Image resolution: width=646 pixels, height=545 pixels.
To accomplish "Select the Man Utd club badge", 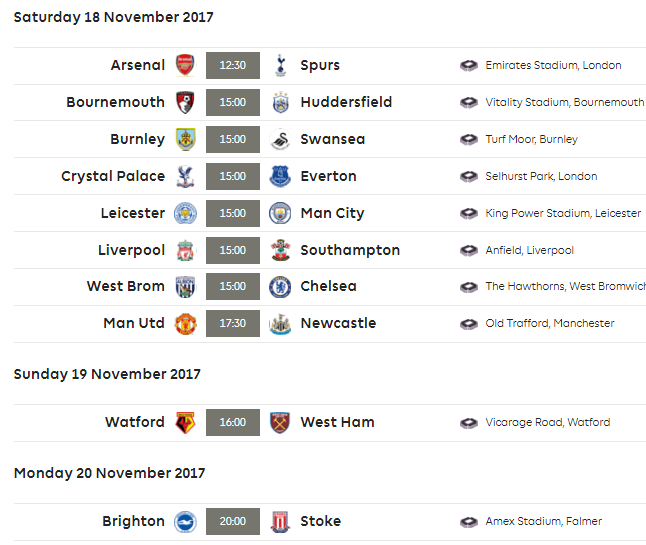I will 185,323.
